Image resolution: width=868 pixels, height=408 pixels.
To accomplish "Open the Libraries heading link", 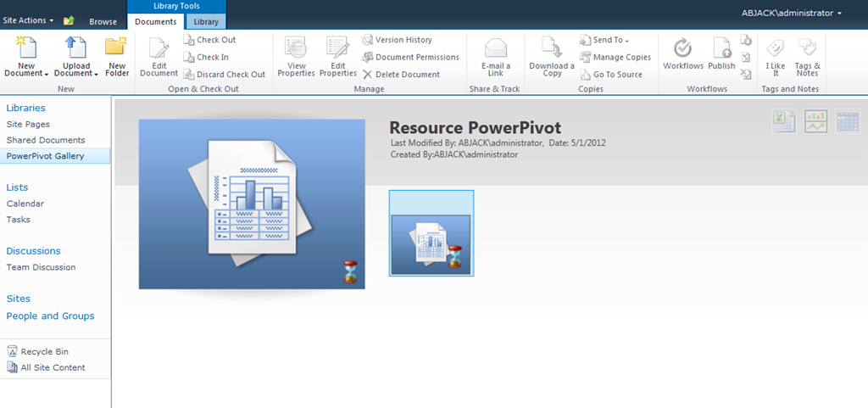I will coord(26,108).
